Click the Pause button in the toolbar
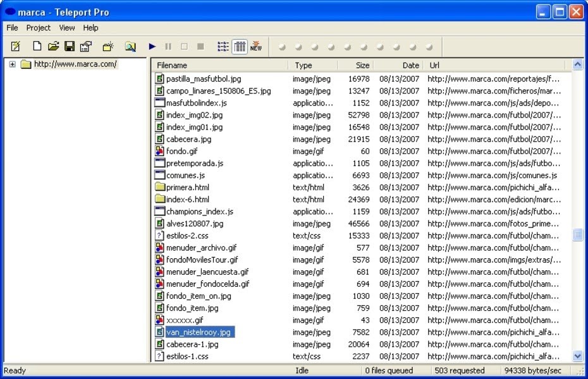The height and width of the screenshot is (379, 588). click(168, 46)
